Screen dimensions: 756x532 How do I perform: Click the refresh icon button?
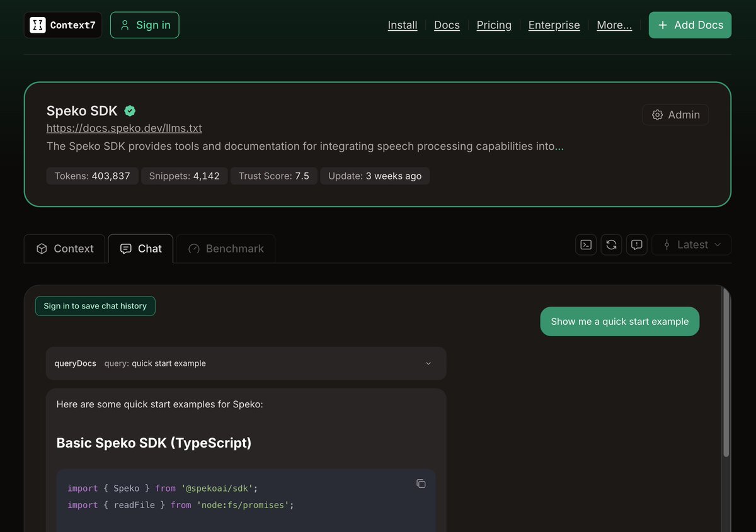(611, 245)
